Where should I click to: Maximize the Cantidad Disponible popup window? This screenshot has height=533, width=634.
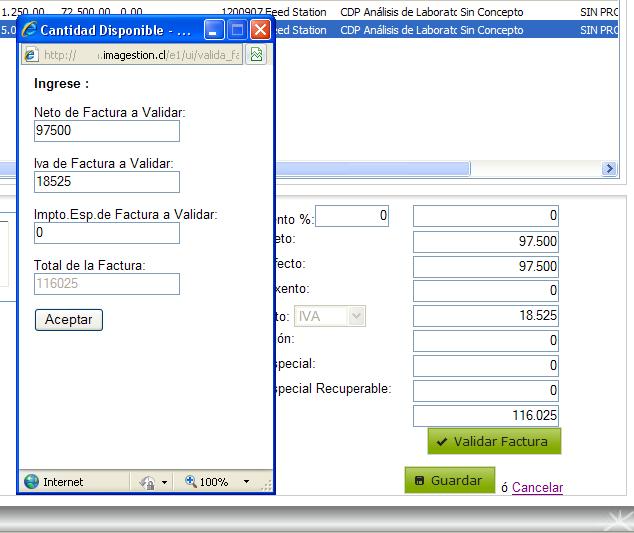[x=237, y=30]
